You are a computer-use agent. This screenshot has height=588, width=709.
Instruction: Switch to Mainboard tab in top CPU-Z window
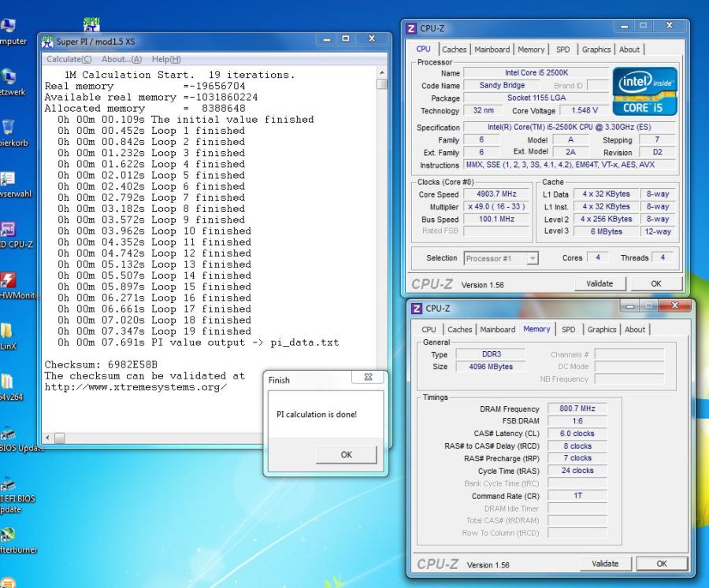(492, 50)
